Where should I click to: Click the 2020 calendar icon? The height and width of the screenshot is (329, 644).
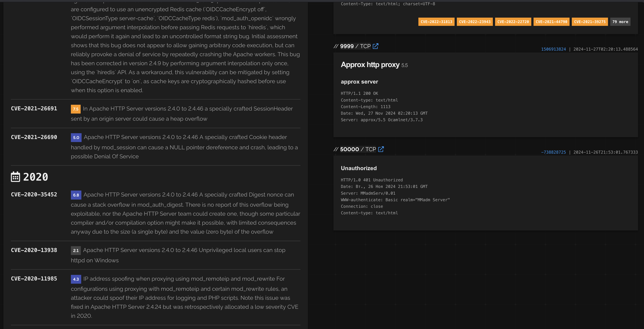[x=16, y=177]
